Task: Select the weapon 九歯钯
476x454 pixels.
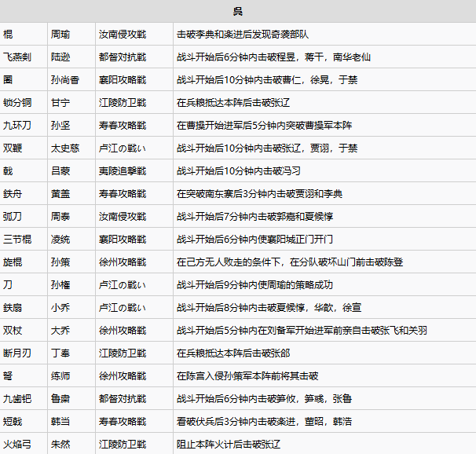Action: 17,398
